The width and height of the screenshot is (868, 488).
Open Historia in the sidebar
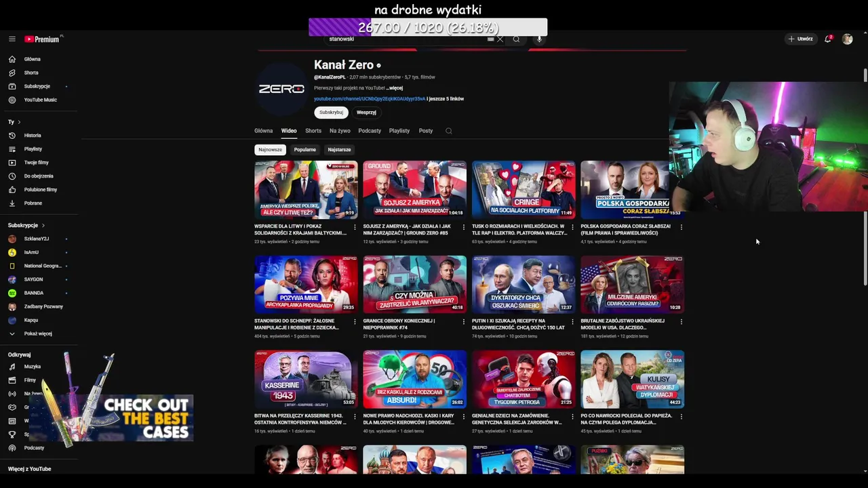click(x=33, y=136)
